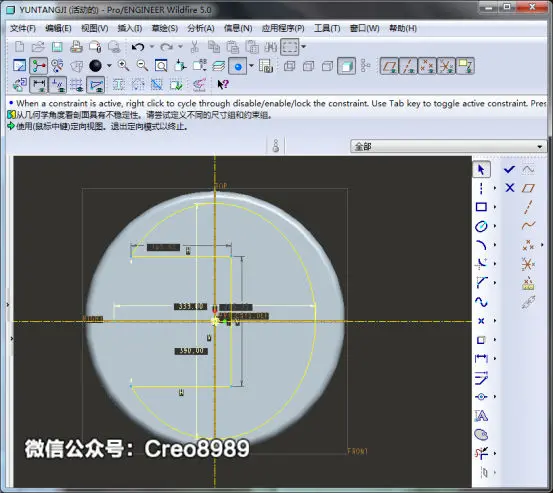Viewport: 553px width, 493px height.
Task: Activate the spline curve tool
Action: [481, 302]
